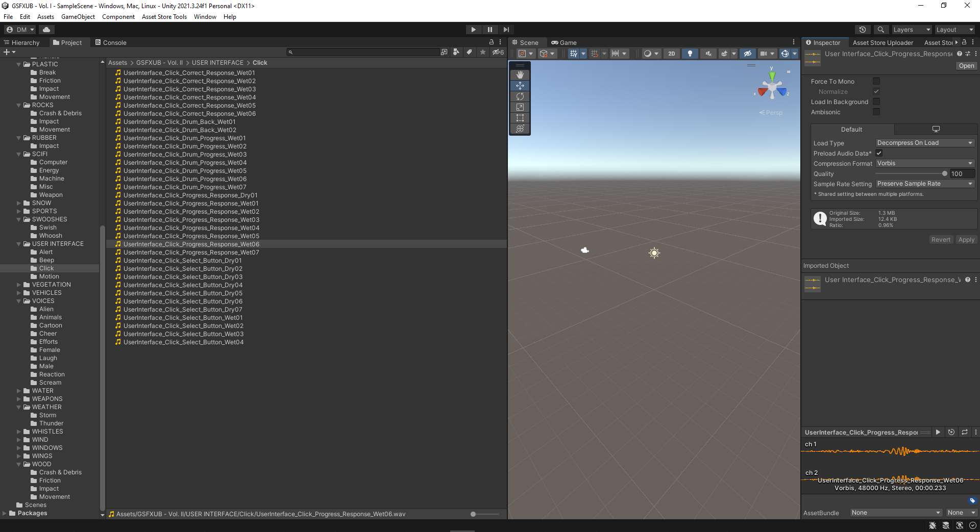The image size is (980, 532).
Task: Expand the SNOW folder
Action: (x=19, y=203)
